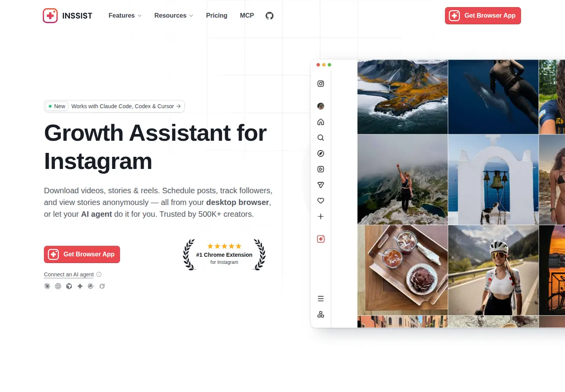Click Get Browser App in the header
The height and width of the screenshot is (392, 565).
(483, 16)
